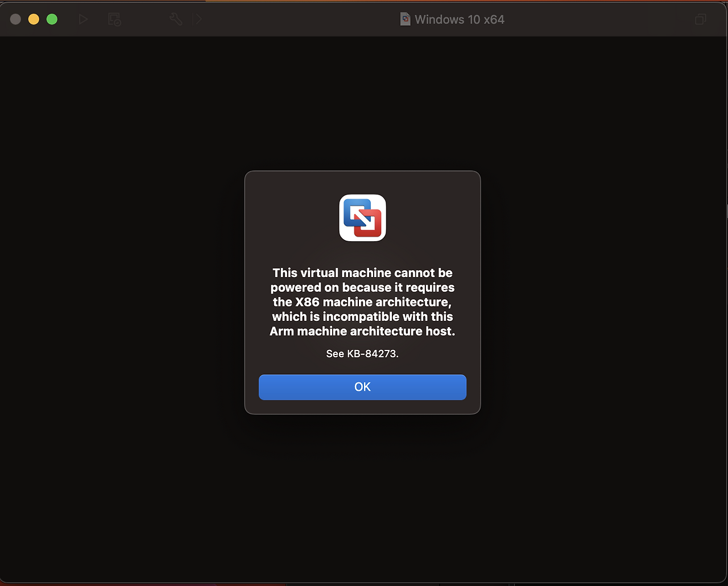Enter Full Screen via the toolbar arrow icon

(197, 19)
